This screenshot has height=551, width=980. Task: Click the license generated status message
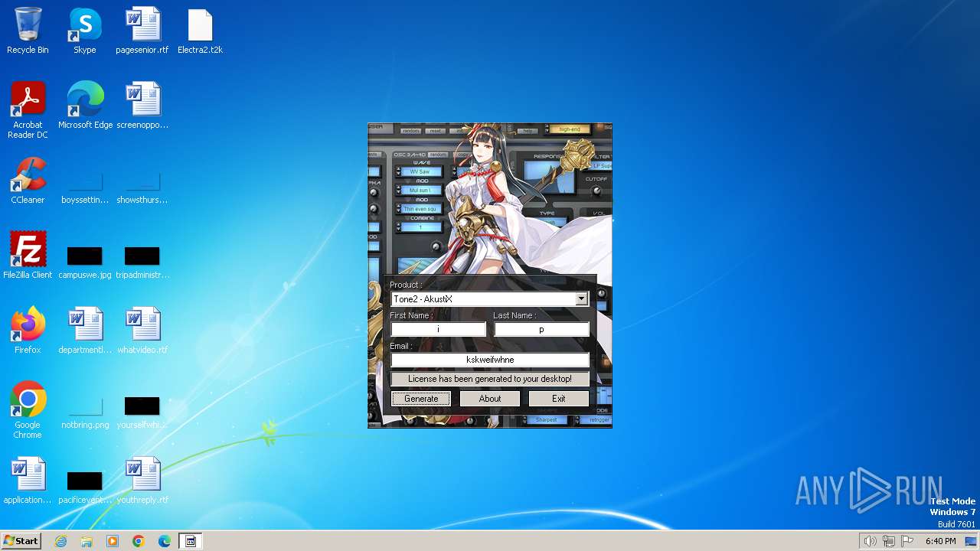(x=490, y=379)
